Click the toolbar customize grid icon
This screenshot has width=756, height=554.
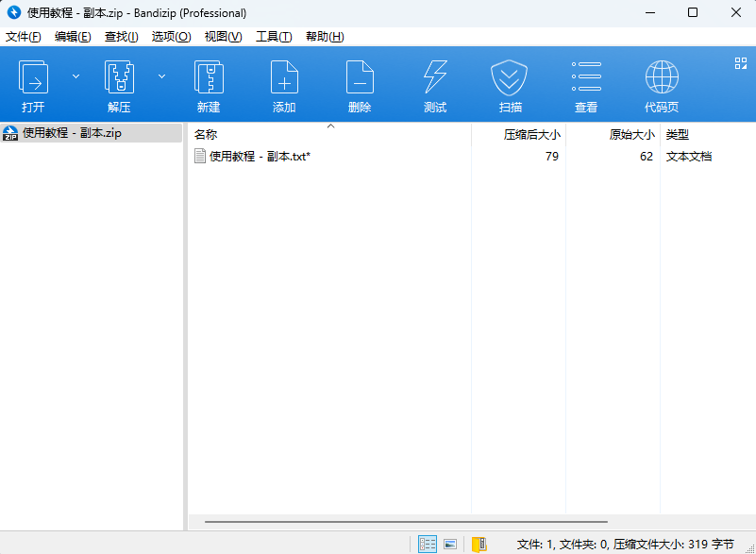pos(741,63)
